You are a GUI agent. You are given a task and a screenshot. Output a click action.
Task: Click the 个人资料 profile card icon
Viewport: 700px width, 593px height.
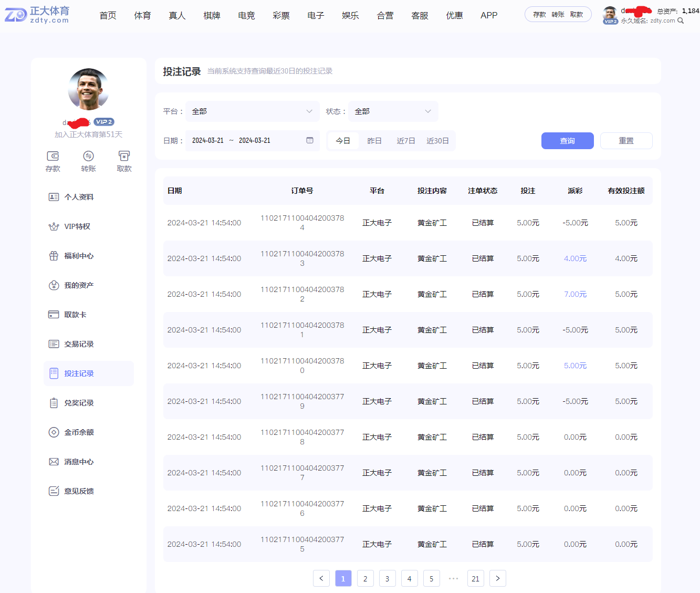point(54,197)
